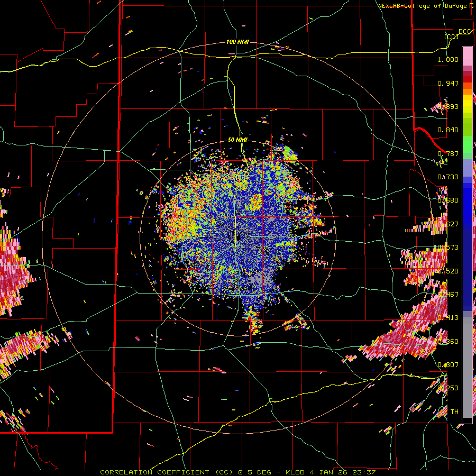Click the 50 NMI range ring label

237,140
